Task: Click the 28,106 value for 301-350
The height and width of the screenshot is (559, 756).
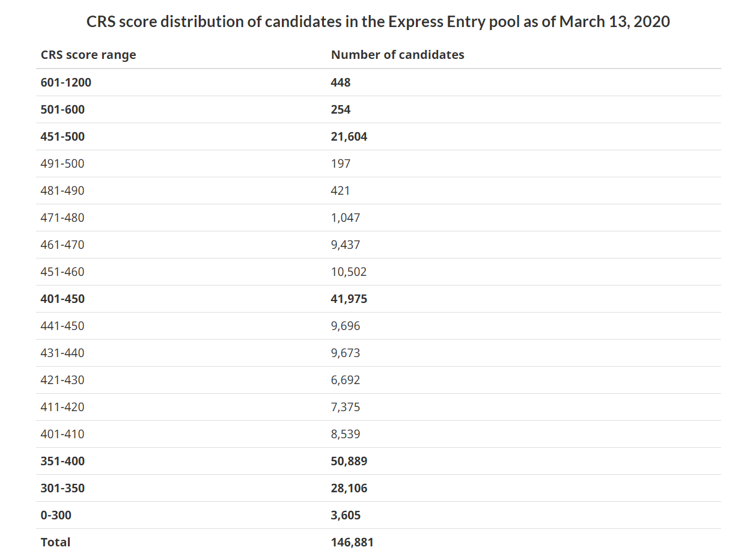Action: [x=349, y=488]
